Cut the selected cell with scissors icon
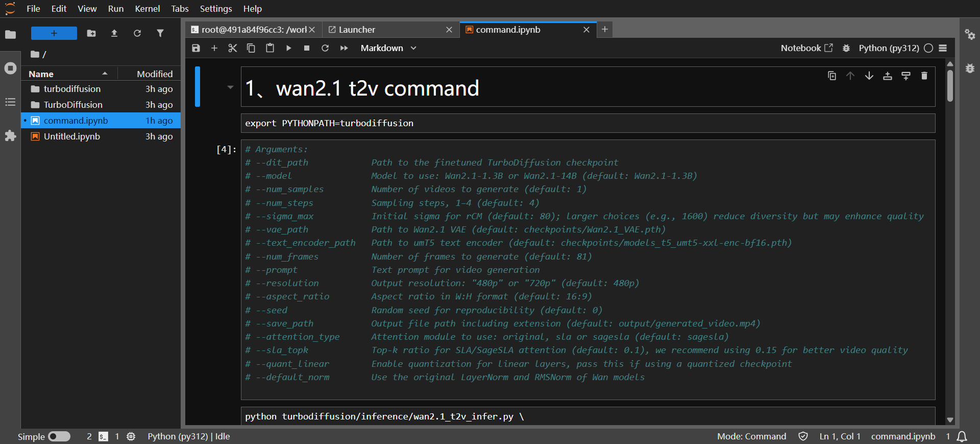The height and width of the screenshot is (444, 980). [233, 48]
